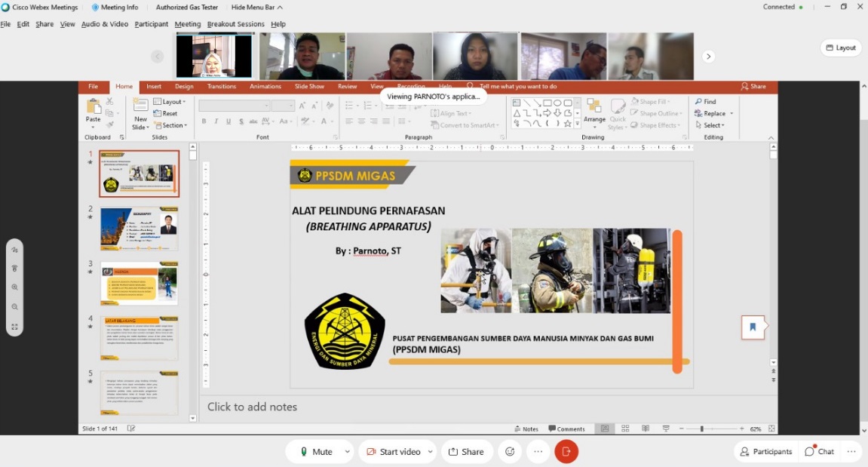The height and width of the screenshot is (467, 868).
Task: Click the Comments icon in the status bar
Action: [x=567, y=428]
